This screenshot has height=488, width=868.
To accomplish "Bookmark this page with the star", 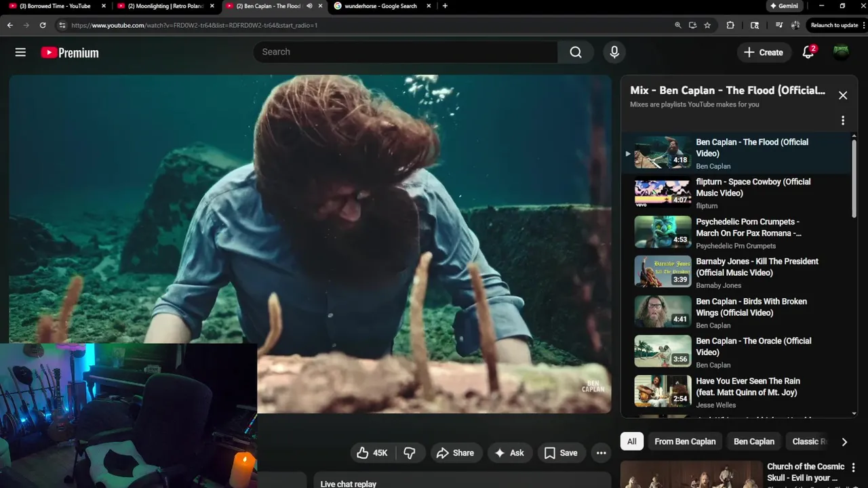I will pos(707,25).
